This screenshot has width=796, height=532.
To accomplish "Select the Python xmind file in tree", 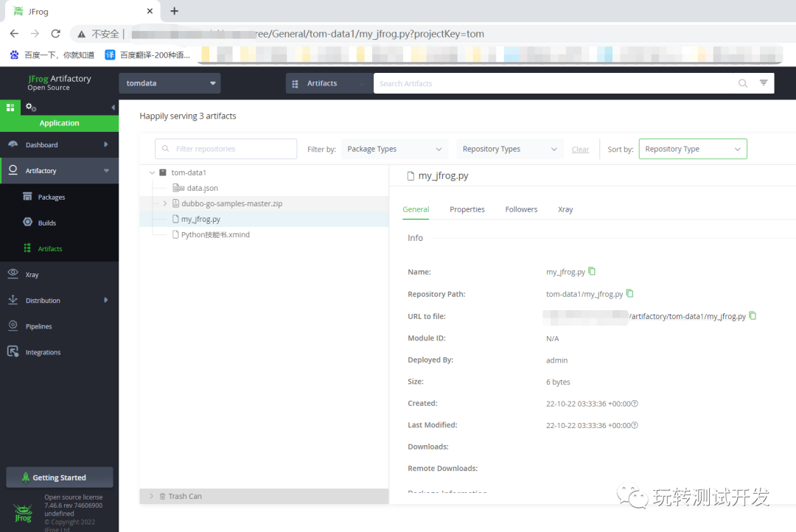I will click(x=215, y=234).
